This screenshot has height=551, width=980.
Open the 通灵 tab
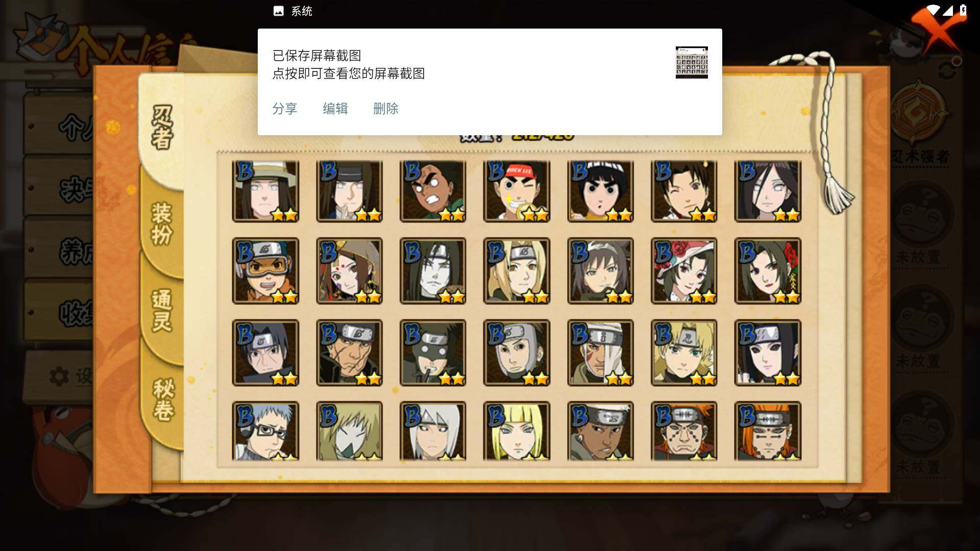pyautogui.click(x=162, y=310)
